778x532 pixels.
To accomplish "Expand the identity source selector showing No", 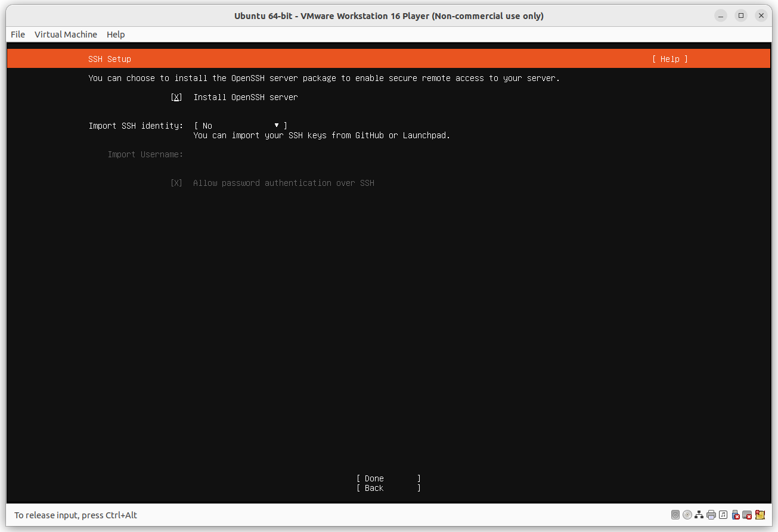I will [238, 126].
